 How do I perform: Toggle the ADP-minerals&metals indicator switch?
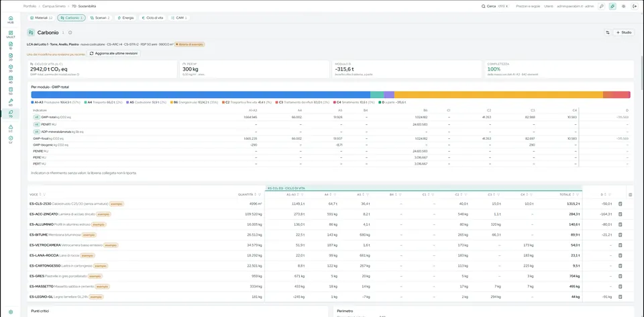[x=36, y=132]
